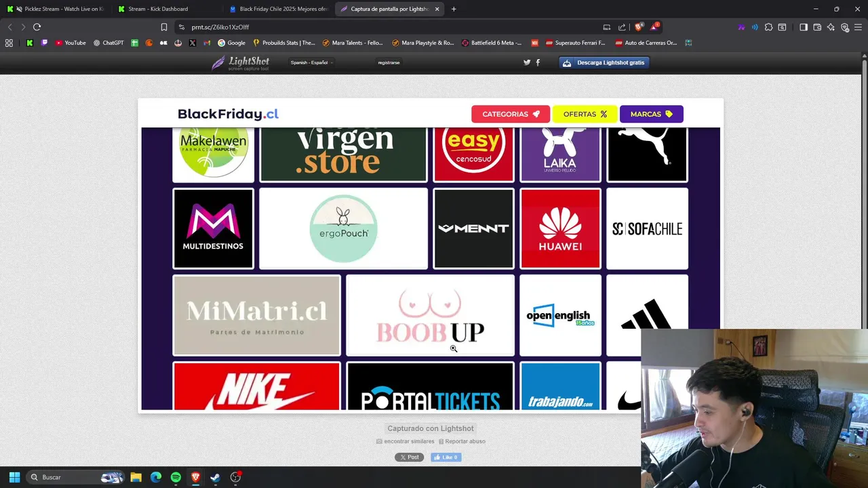
Task: Click Descarga Lightshot gratis button
Action: coord(604,62)
